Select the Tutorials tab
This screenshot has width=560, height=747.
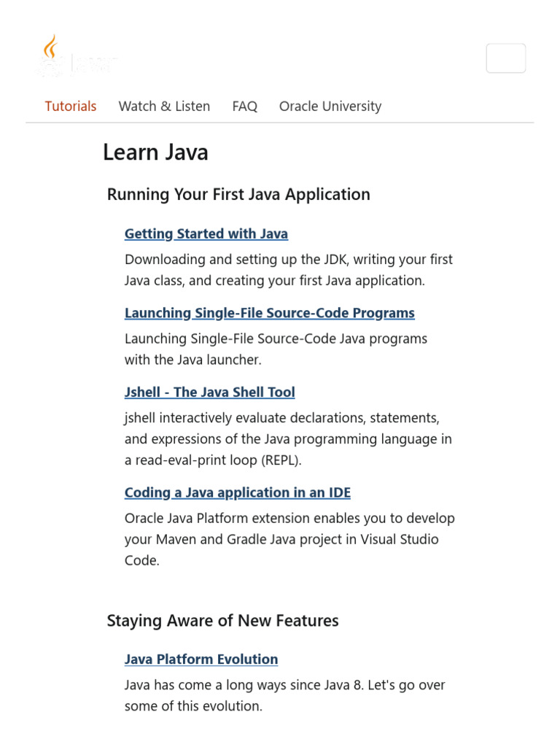(71, 107)
